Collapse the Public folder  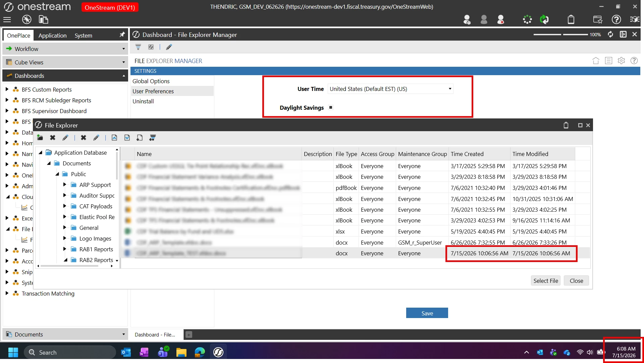[57, 174]
